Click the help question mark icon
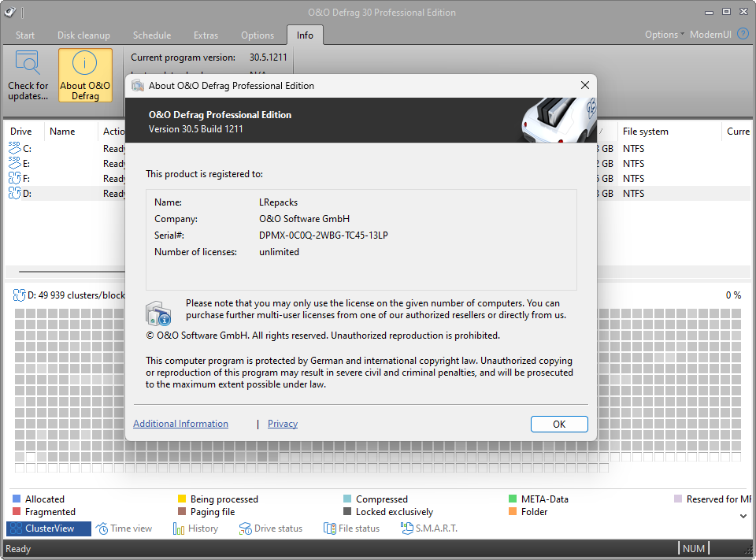 [743, 34]
